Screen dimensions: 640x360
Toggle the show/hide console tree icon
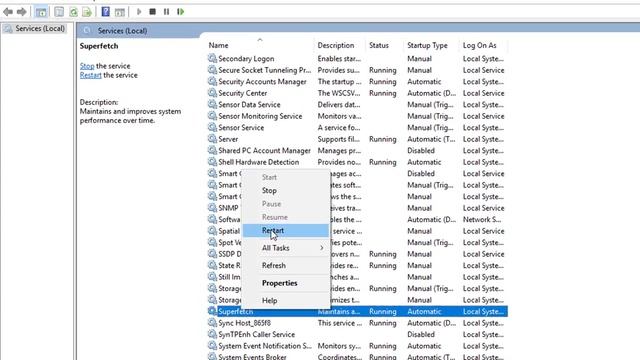[x=41, y=12]
